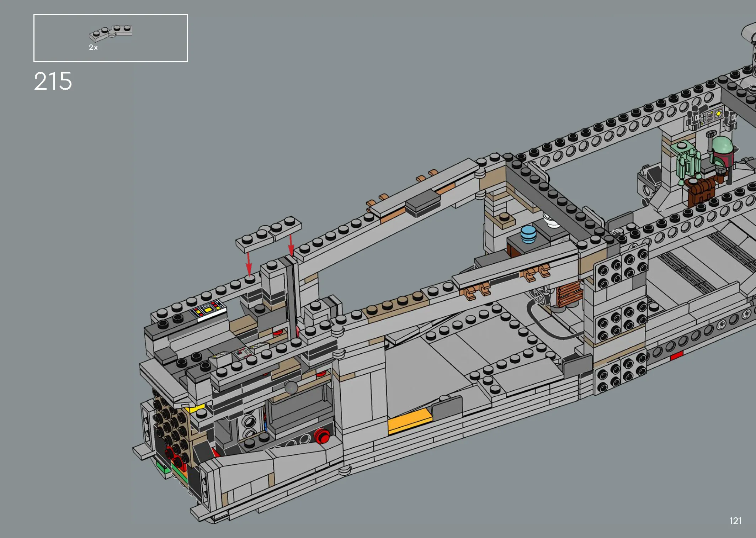
Task: Click the step number 215
Action: click(53, 81)
